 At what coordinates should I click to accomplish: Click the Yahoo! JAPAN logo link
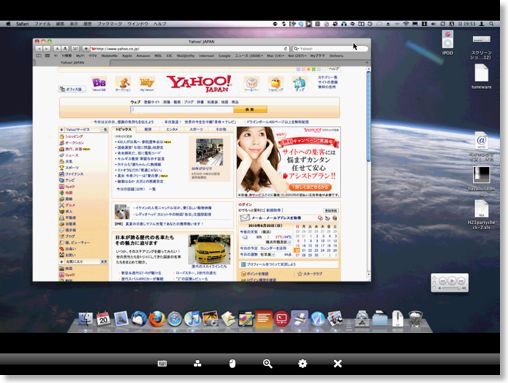(x=199, y=83)
